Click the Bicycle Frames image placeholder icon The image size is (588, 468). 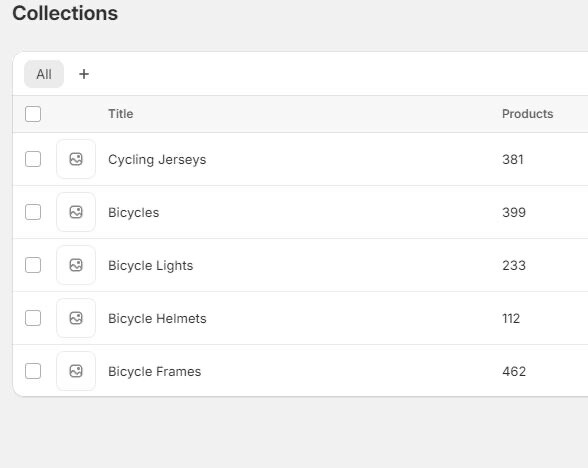pyautogui.click(x=76, y=371)
